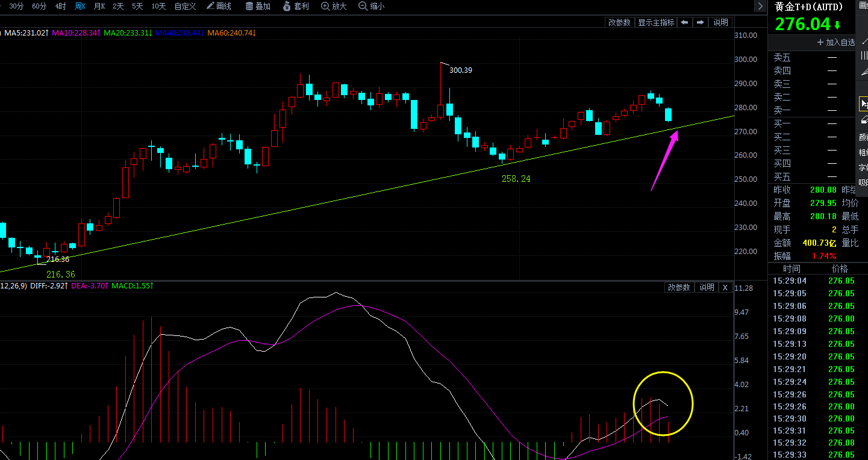This screenshot has height=460, width=868.
Task: Switch chart to 2天 view
Action: 118,6
